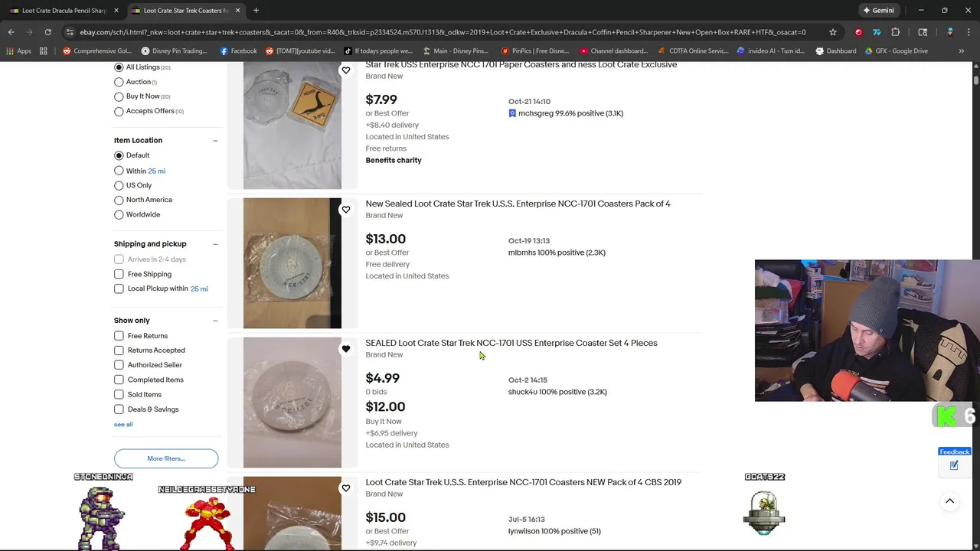The width and height of the screenshot is (980, 551).
Task: Collapse the Shipping and pickup section
Action: pos(215,244)
